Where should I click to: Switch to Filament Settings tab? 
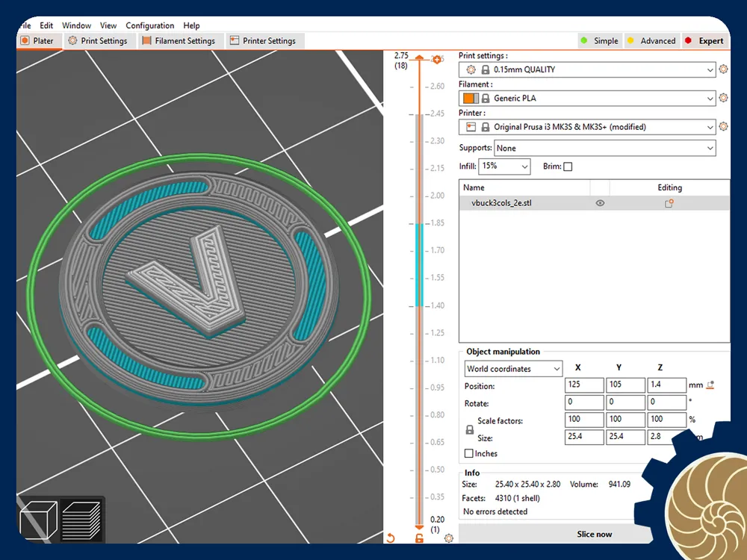[x=179, y=41]
